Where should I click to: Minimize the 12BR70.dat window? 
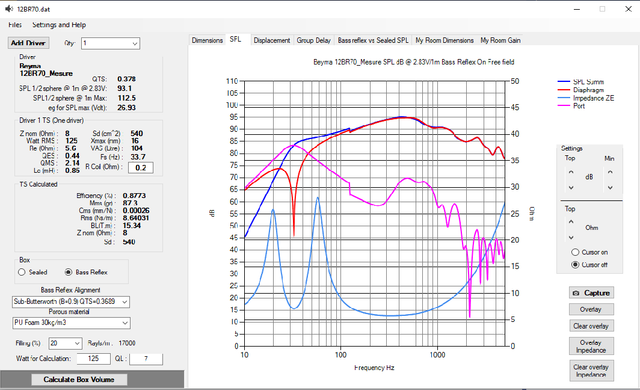coord(577,9)
